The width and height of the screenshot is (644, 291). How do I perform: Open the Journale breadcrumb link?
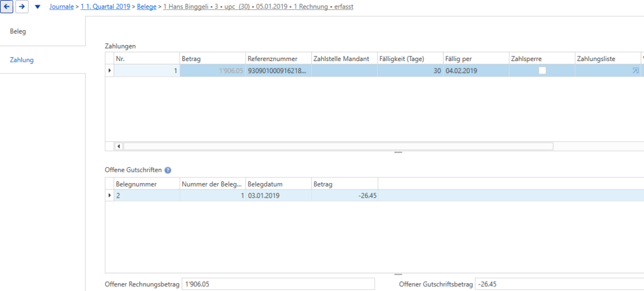pyautogui.click(x=62, y=7)
